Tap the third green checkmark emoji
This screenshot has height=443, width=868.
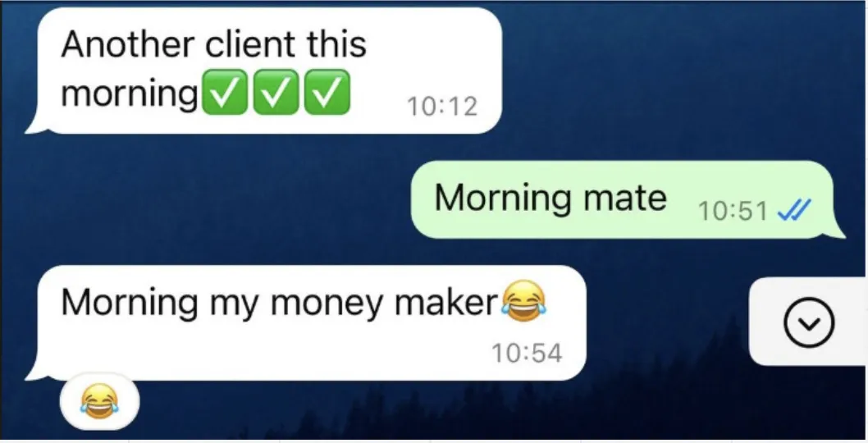pos(327,92)
